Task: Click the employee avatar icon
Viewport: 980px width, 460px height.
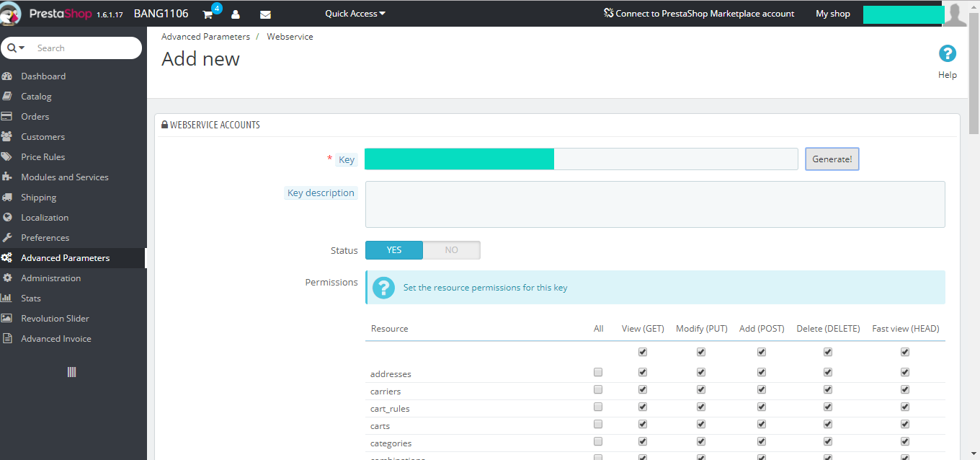Action: 955,14
